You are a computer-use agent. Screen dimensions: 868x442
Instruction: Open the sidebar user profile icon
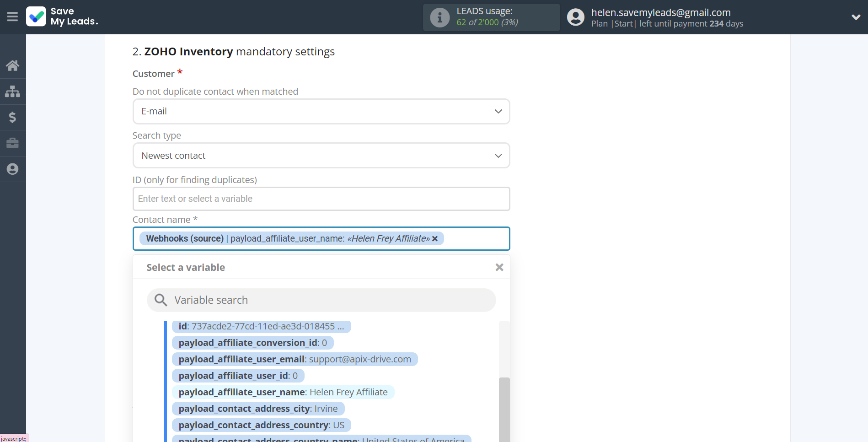click(12, 169)
